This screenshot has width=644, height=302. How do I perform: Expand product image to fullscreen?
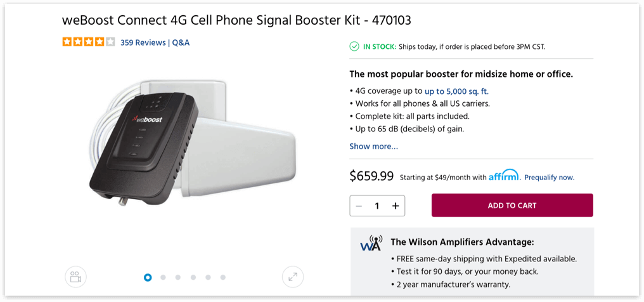(292, 277)
